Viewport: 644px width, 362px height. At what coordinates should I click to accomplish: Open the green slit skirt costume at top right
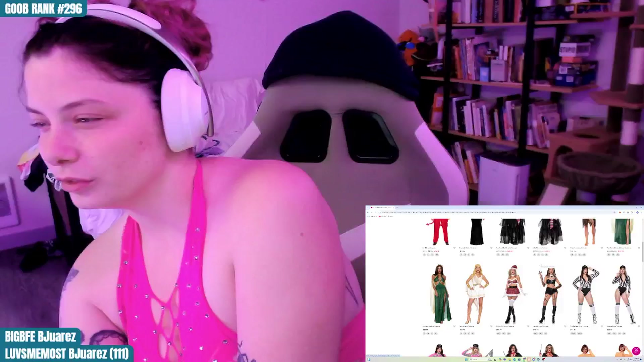(x=623, y=231)
